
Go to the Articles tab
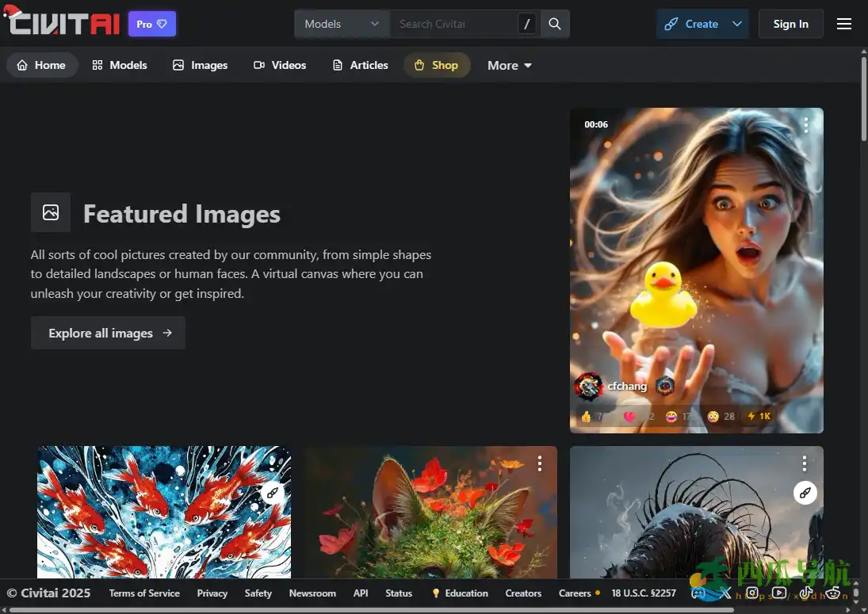tap(360, 65)
